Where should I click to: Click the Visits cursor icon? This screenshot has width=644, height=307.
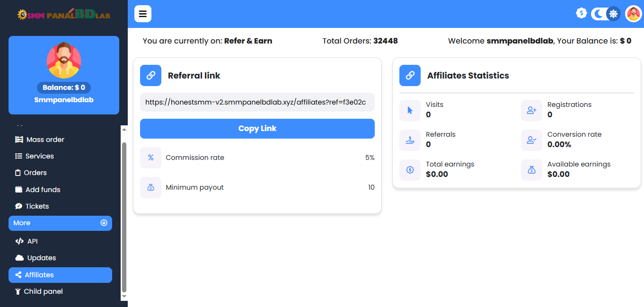[x=410, y=110]
